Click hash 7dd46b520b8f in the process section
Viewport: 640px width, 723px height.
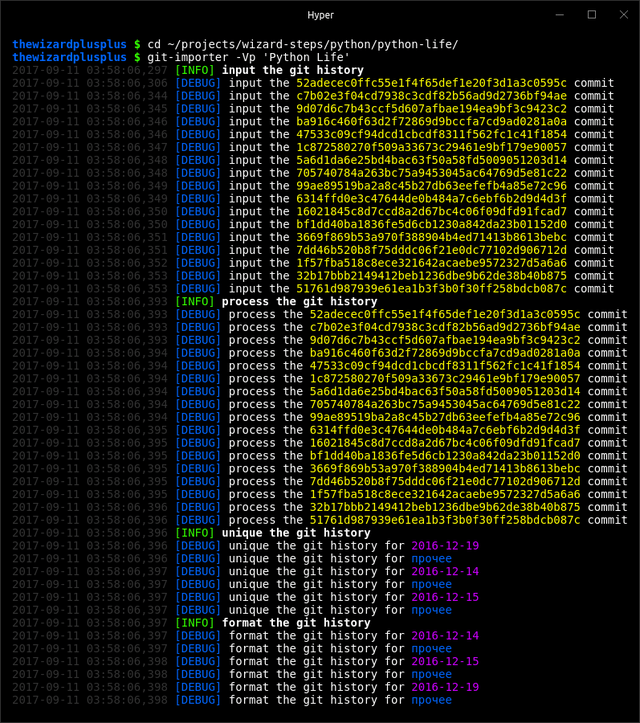coord(445,482)
